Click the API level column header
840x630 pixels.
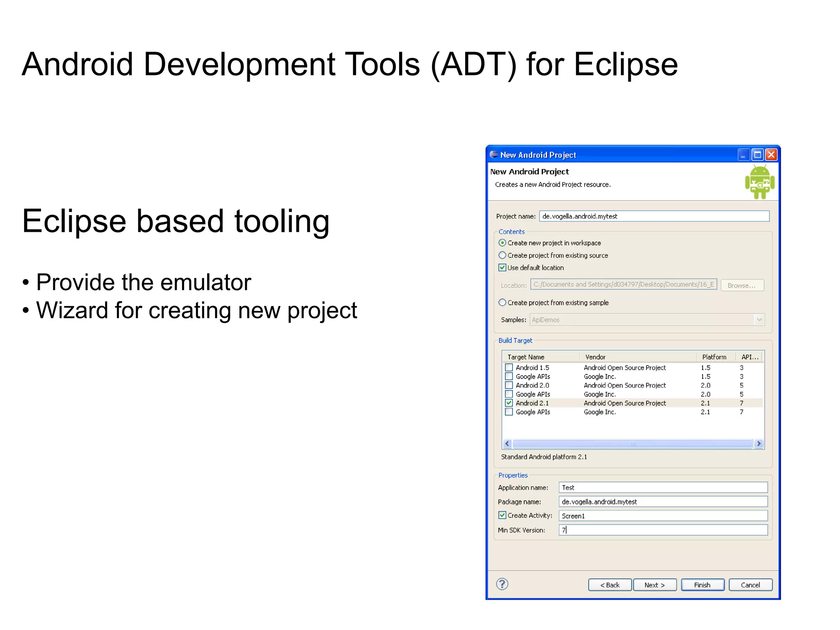[749, 357]
